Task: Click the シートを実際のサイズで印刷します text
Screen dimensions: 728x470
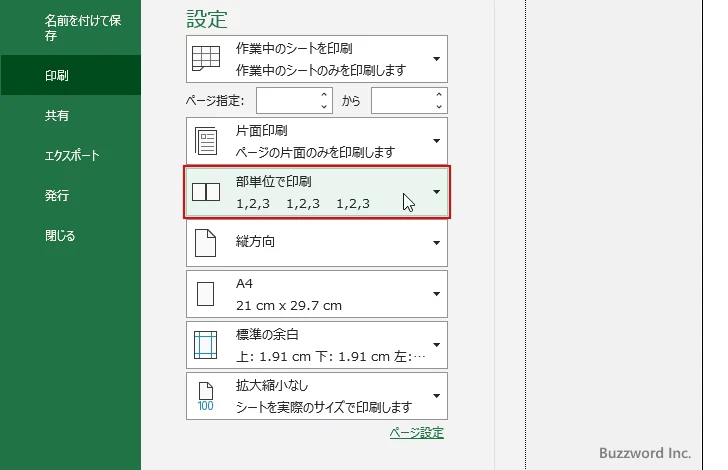Action: [x=324, y=407]
